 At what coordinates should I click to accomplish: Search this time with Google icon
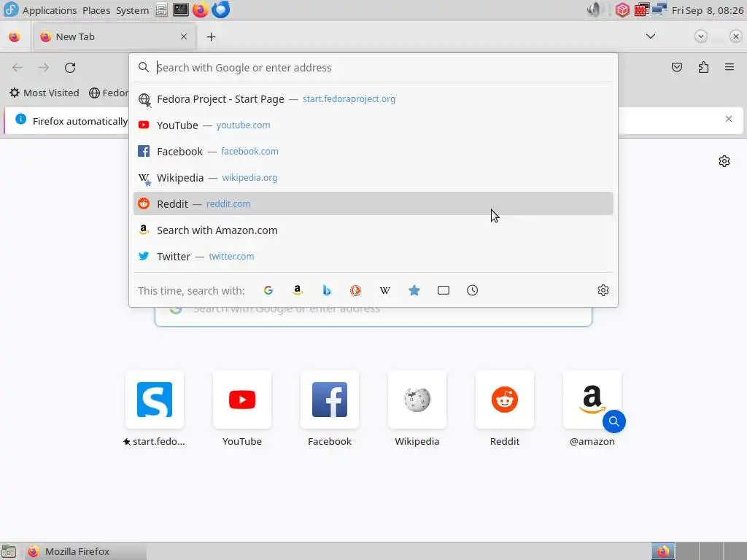tap(268, 290)
